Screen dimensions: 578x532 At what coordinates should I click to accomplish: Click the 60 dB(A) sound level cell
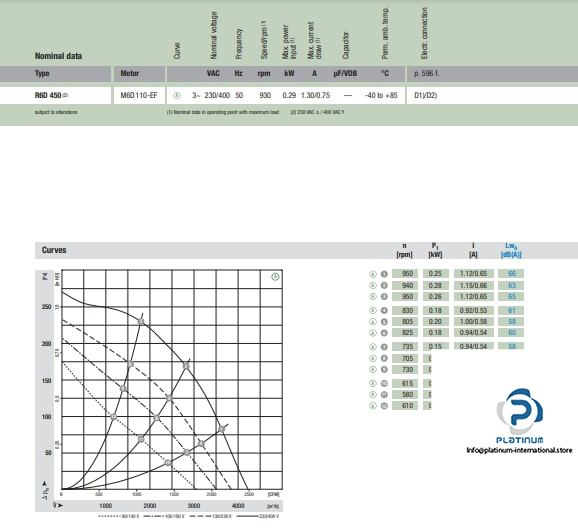[511, 333]
